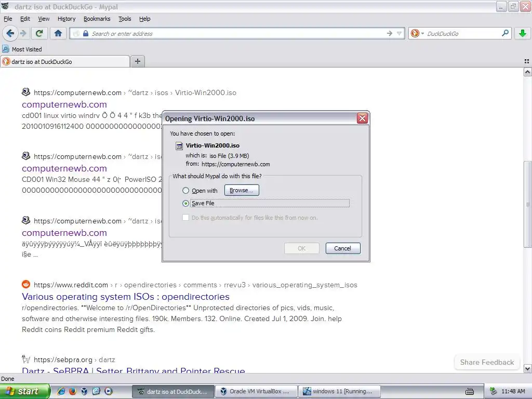
Task: Click the Share Feedback button
Action: click(x=487, y=362)
